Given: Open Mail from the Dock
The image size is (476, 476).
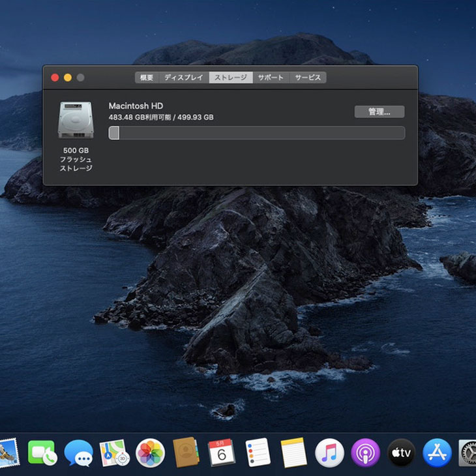Looking at the screenshot, I should (x=8, y=453).
